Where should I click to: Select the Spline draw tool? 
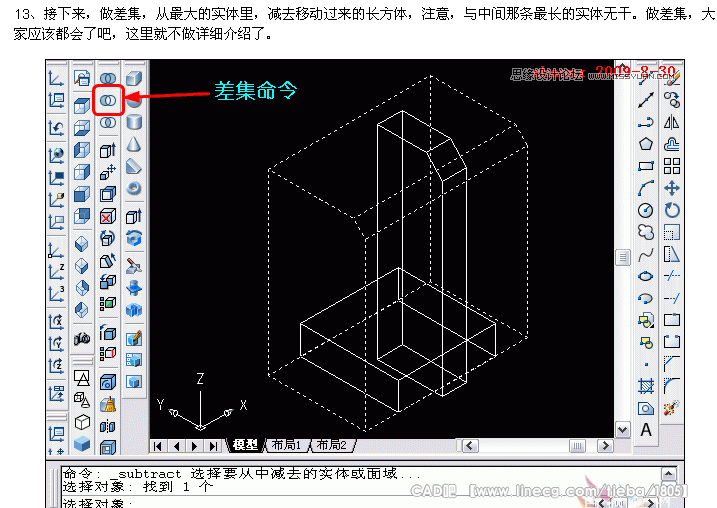click(x=646, y=254)
